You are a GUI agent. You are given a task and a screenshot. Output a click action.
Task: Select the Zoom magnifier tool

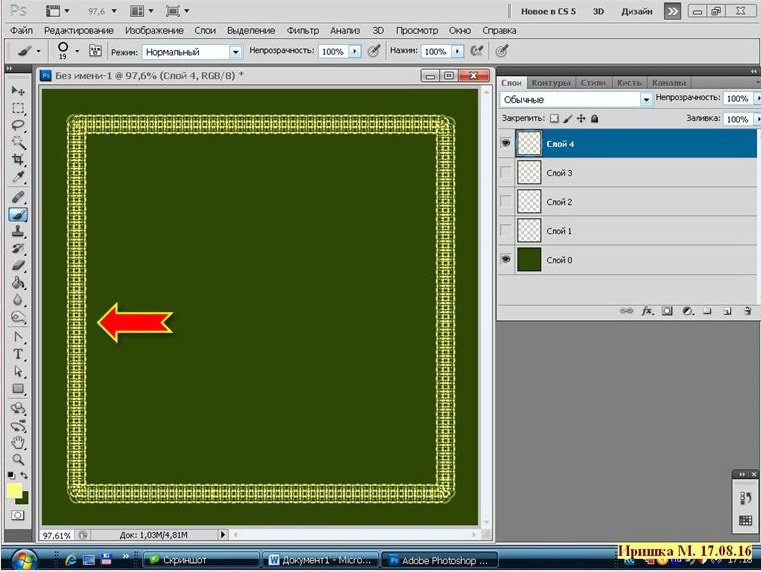coord(18,458)
